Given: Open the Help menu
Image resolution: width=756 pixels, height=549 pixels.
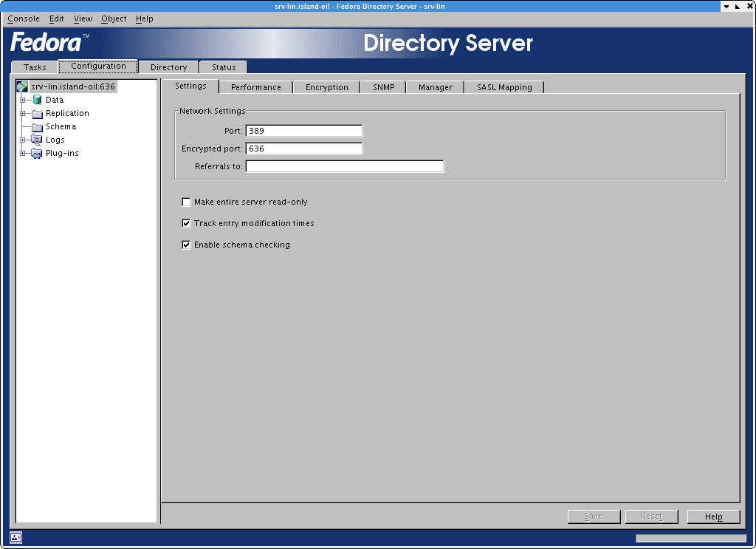Looking at the screenshot, I should (x=144, y=18).
